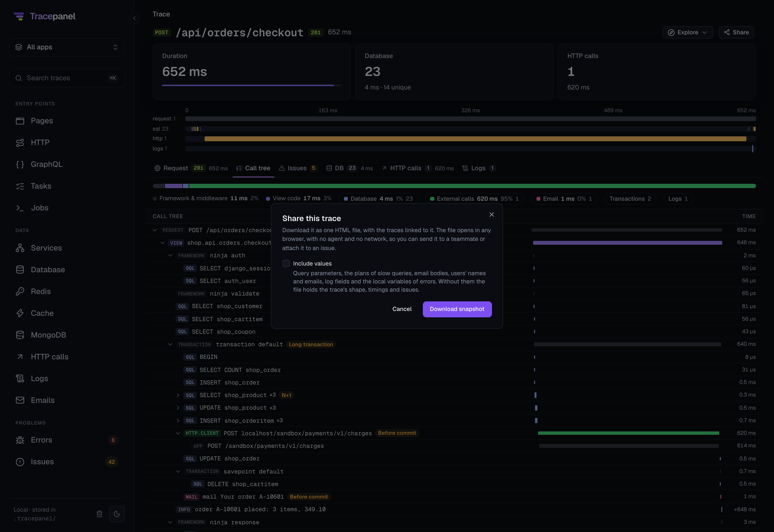Screen dimensions: 774x532
Task: Switch to the HTTP calls tab
Action: [x=417, y=168]
